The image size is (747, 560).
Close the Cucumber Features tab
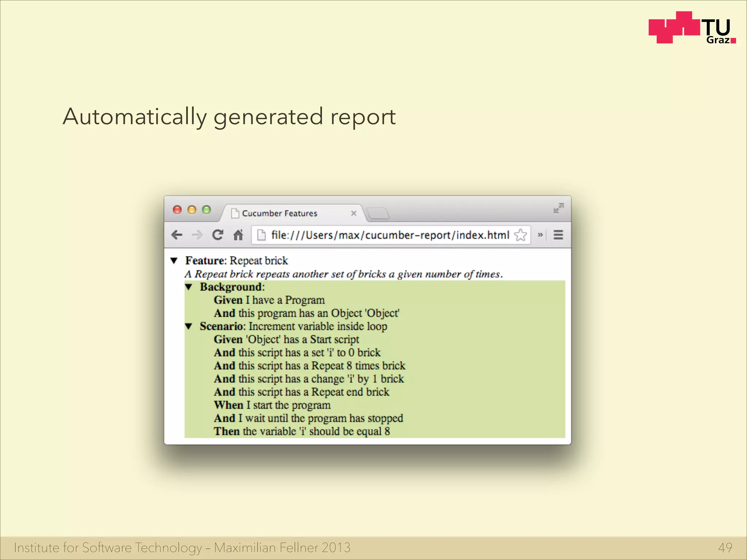[x=353, y=213]
